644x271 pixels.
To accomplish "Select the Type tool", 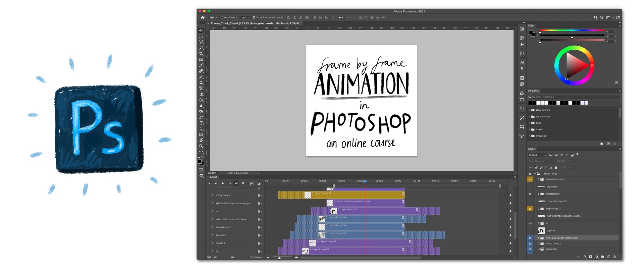I will [x=201, y=123].
